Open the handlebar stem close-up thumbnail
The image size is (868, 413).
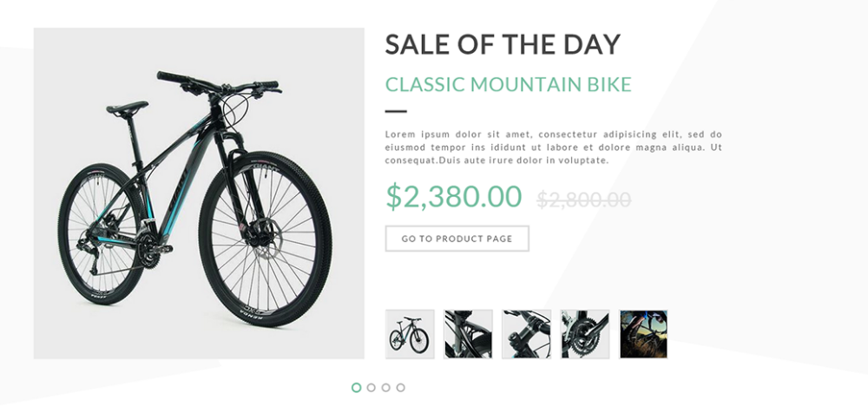click(526, 334)
